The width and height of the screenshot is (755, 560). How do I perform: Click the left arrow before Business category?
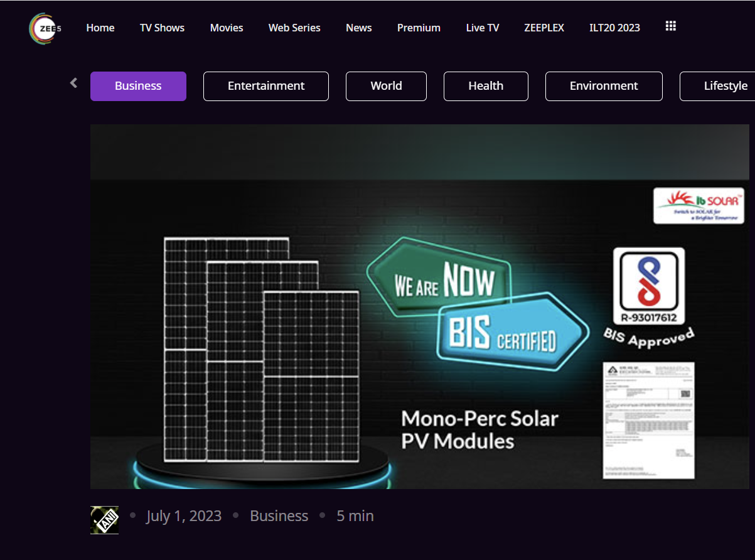point(73,83)
